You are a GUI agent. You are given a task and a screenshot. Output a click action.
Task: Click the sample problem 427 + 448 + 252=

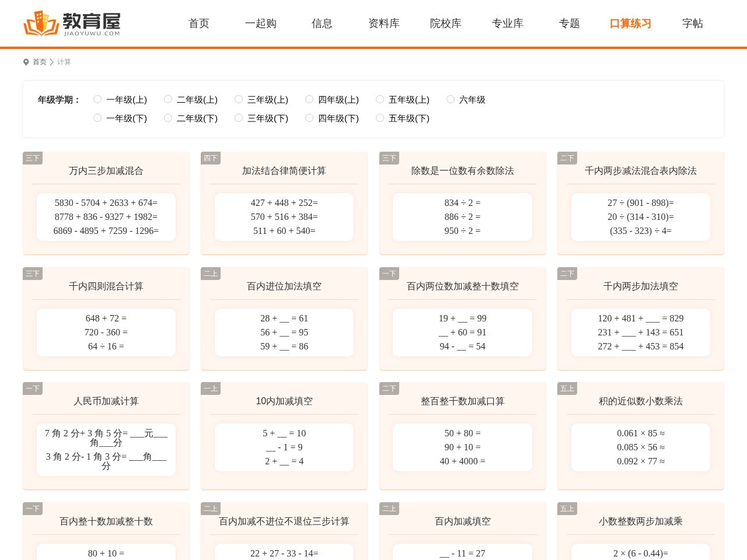tap(284, 203)
